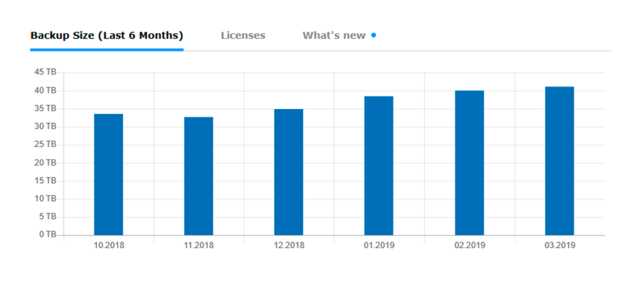Click the 03.2019 axis label
Viewport: 644px width, 286px height.
[560, 246]
